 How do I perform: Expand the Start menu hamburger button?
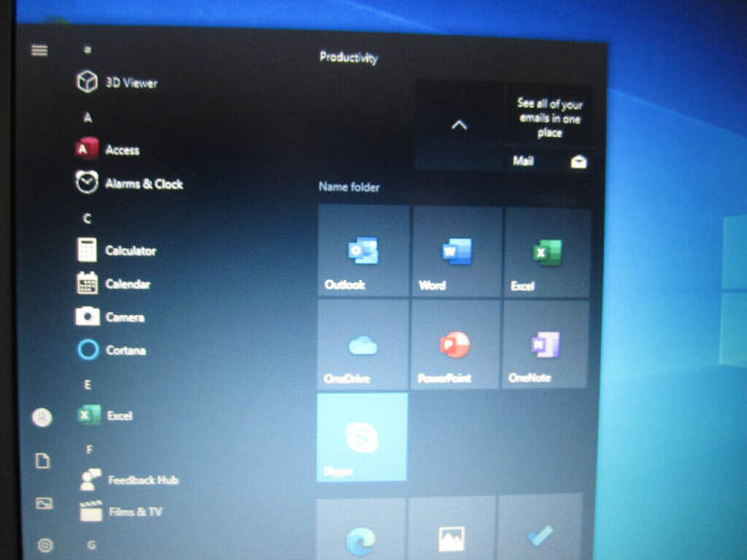click(x=40, y=51)
